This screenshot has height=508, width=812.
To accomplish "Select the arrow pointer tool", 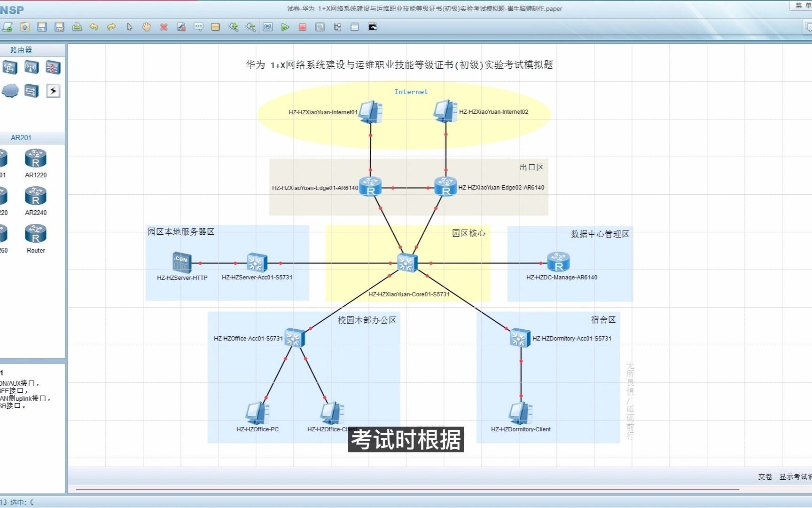I will pyautogui.click(x=129, y=27).
